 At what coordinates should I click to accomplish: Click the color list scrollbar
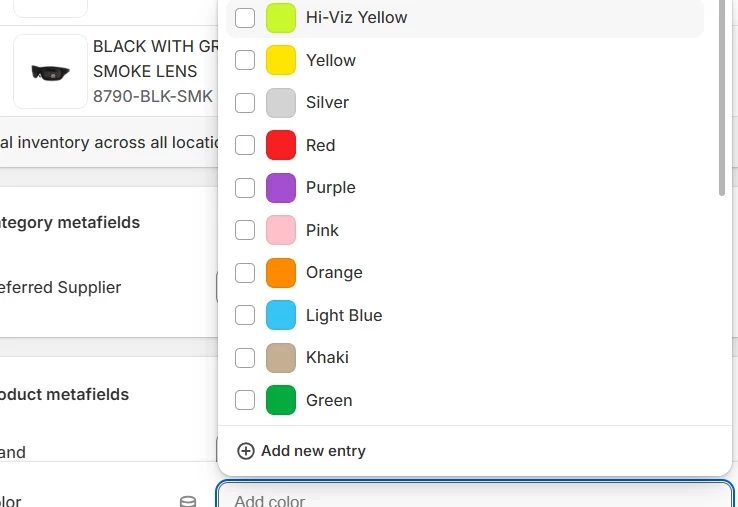tap(722, 97)
